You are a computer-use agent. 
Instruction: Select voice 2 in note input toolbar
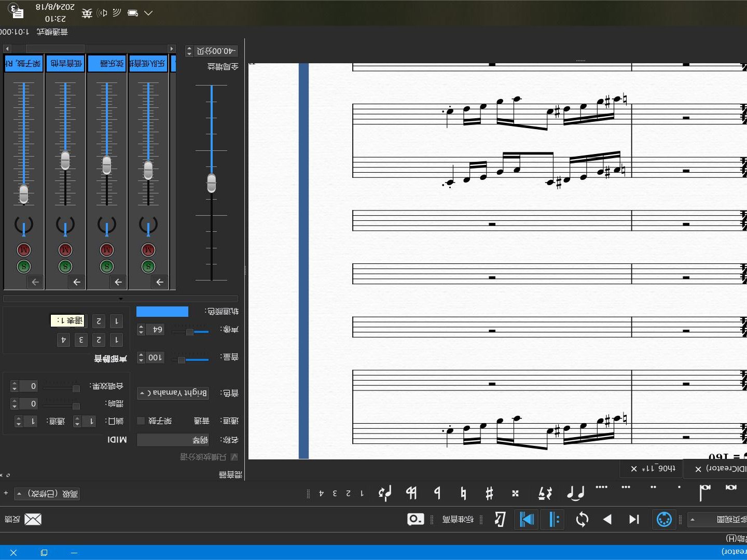tap(348, 493)
